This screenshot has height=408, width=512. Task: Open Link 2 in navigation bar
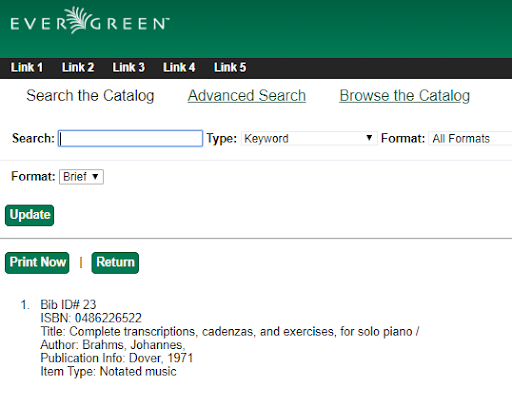click(78, 67)
